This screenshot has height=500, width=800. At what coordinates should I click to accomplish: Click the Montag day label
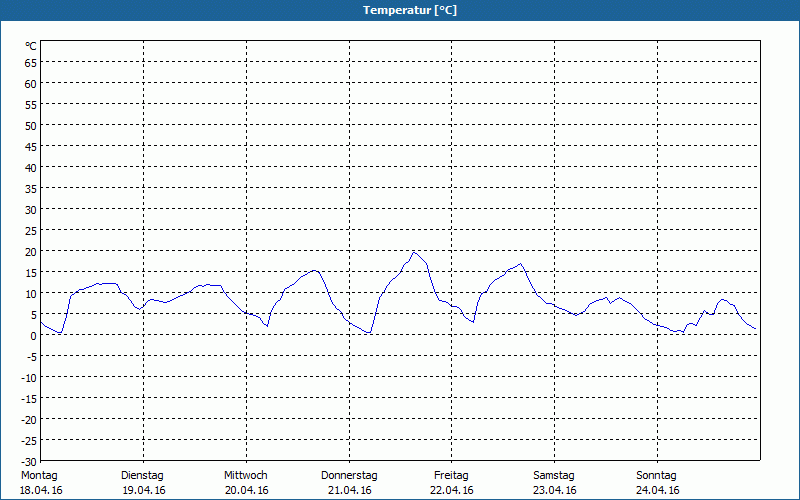pyautogui.click(x=39, y=476)
